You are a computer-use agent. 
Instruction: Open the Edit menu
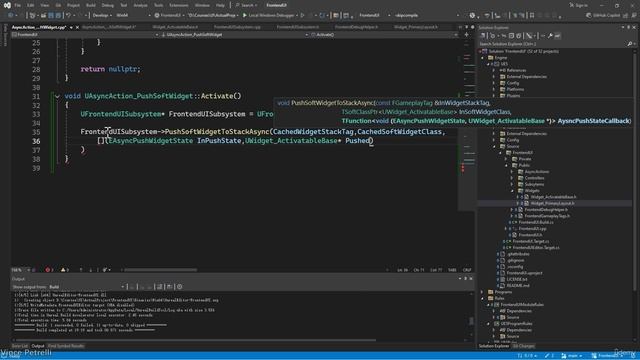click(x=31, y=5)
